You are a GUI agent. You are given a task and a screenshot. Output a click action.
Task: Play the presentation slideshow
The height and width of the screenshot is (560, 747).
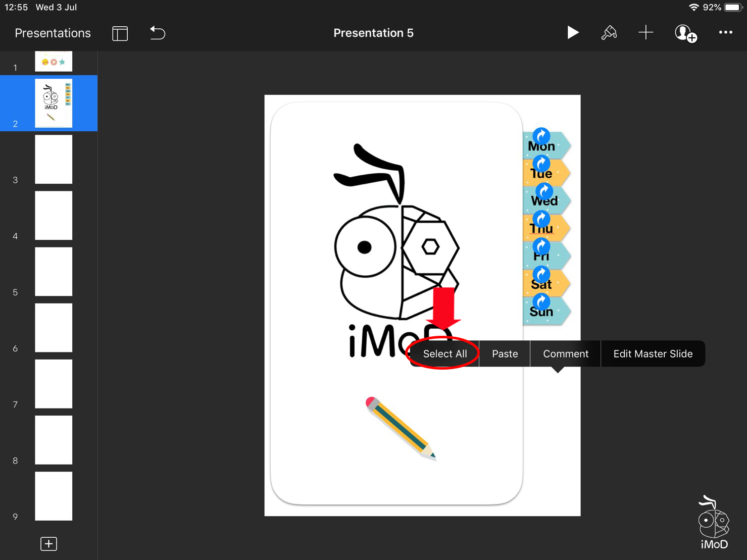click(x=572, y=33)
